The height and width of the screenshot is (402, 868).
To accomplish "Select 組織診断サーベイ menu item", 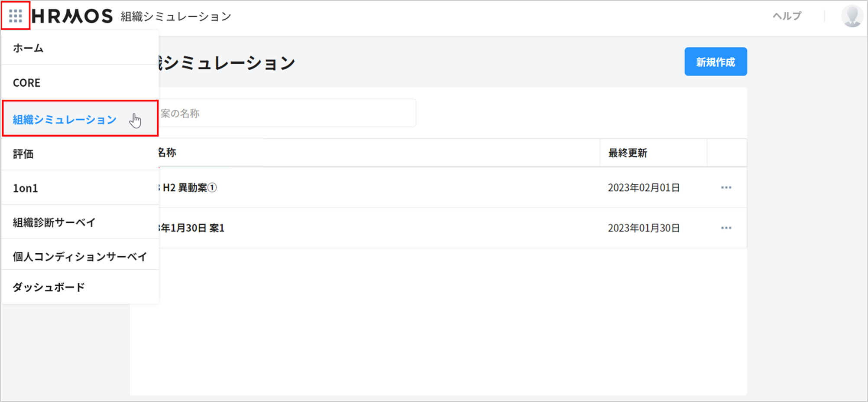I will pos(54,222).
